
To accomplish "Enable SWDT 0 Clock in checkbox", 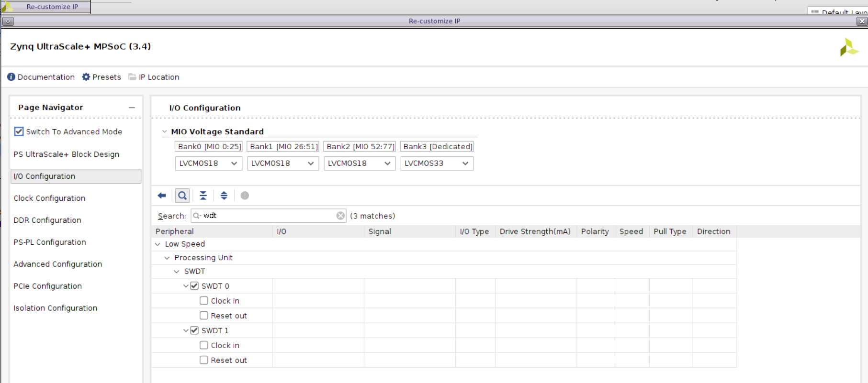I will tap(204, 301).
